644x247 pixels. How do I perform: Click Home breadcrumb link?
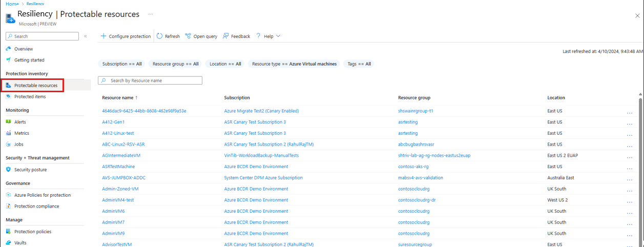[12, 4]
